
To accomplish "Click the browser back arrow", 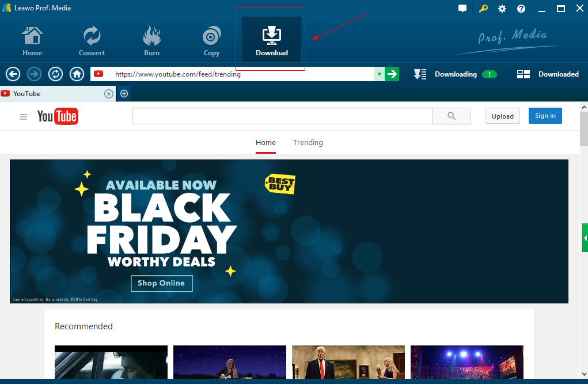I will (13, 74).
